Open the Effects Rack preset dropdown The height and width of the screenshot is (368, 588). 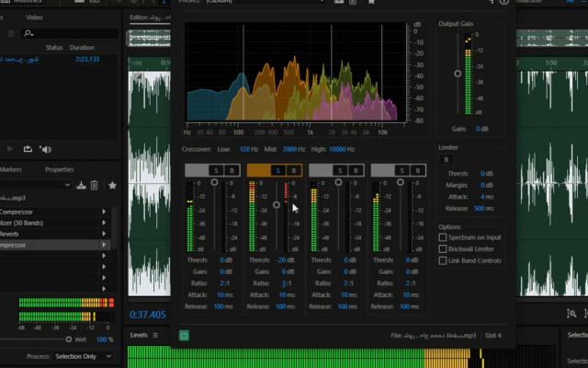click(67, 185)
